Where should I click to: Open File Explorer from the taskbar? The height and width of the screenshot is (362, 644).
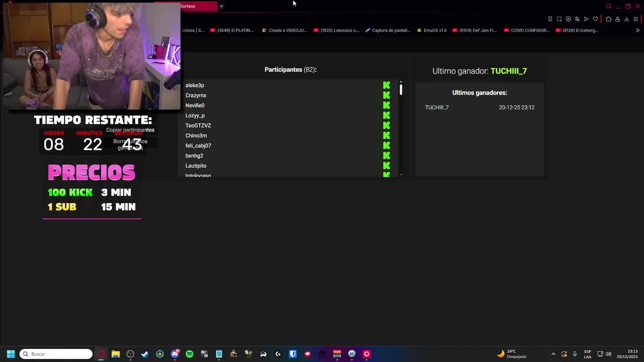click(x=116, y=354)
